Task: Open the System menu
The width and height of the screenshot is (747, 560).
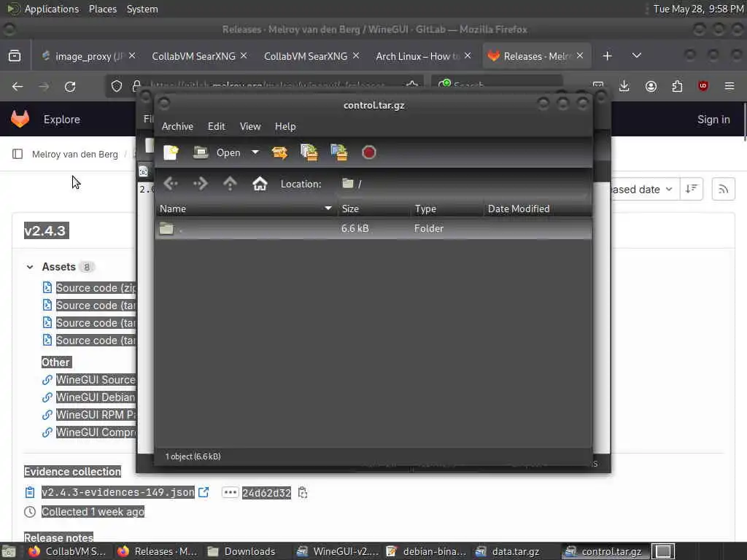Action: pyautogui.click(x=142, y=9)
